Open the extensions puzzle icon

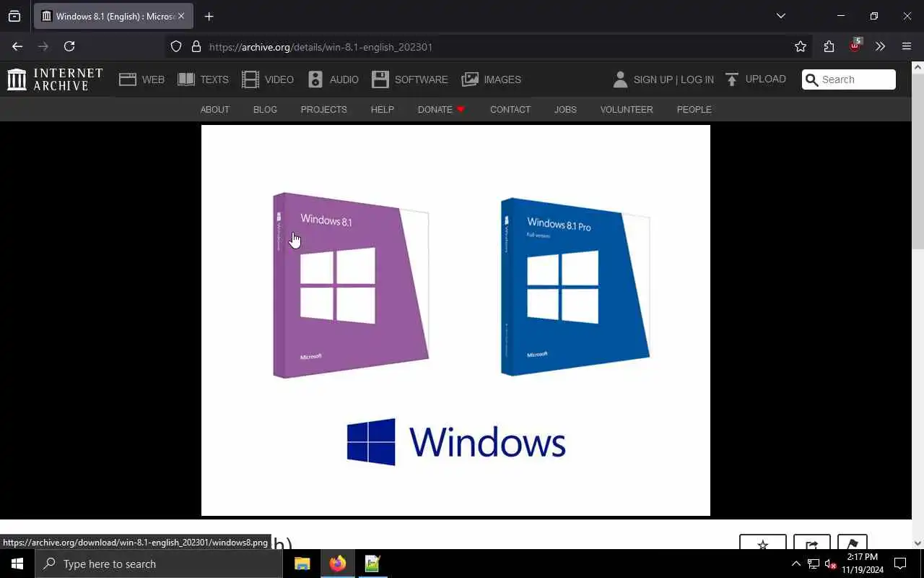coord(829,46)
